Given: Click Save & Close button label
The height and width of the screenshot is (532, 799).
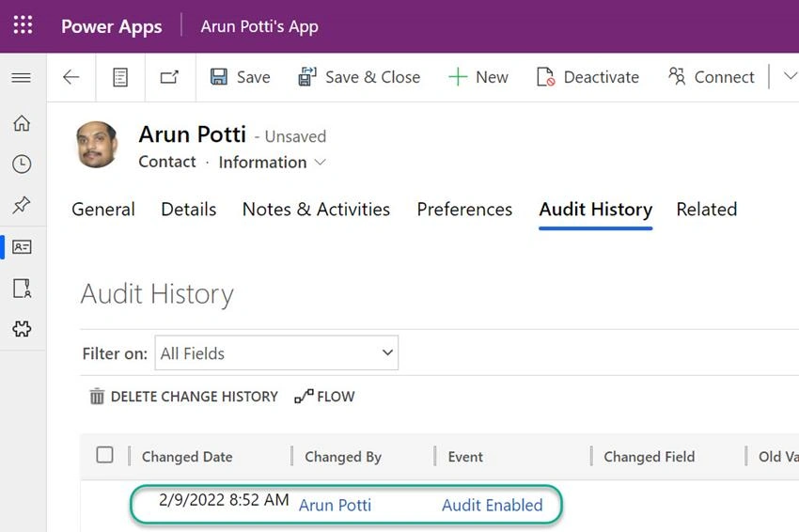Looking at the screenshot, I should point(373,77).
